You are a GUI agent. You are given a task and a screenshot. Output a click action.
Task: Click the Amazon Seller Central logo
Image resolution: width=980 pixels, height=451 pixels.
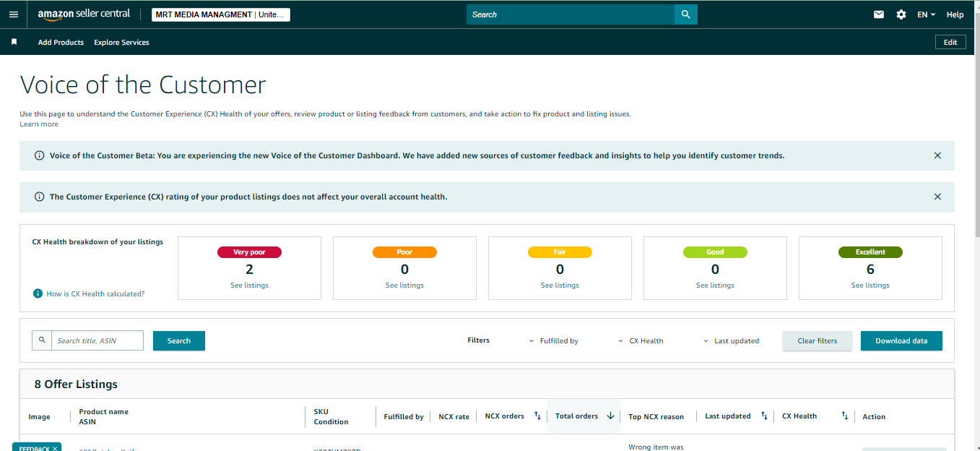84,14
